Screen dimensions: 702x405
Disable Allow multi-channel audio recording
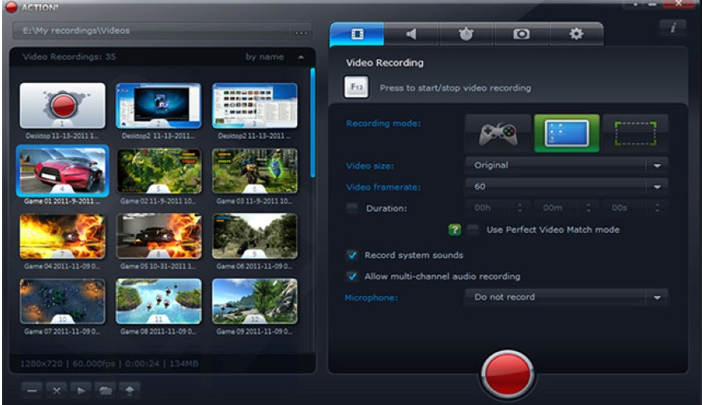click(x=352, y=276)
